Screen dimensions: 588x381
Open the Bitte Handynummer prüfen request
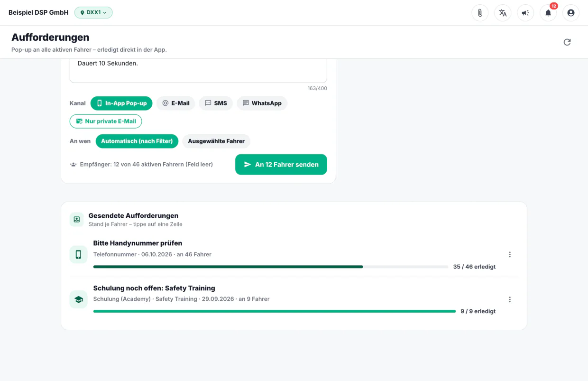pyautogui.click(x=294, y=254)
